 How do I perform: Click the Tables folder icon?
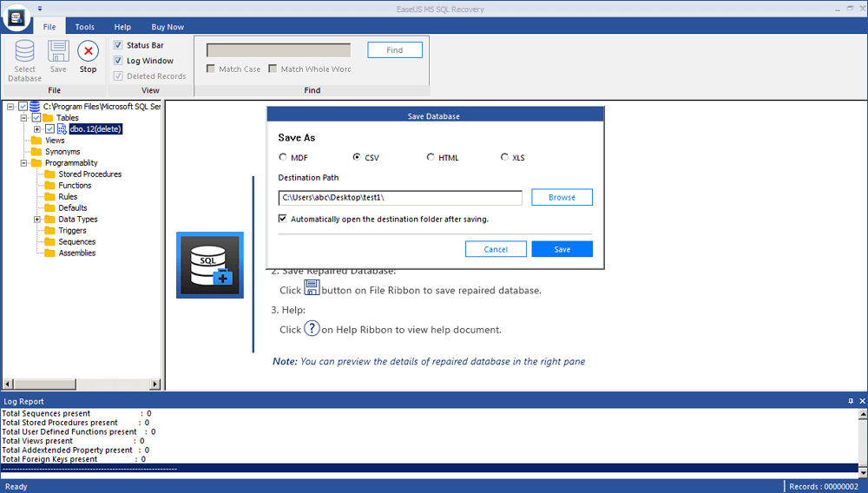pos(48,118)
